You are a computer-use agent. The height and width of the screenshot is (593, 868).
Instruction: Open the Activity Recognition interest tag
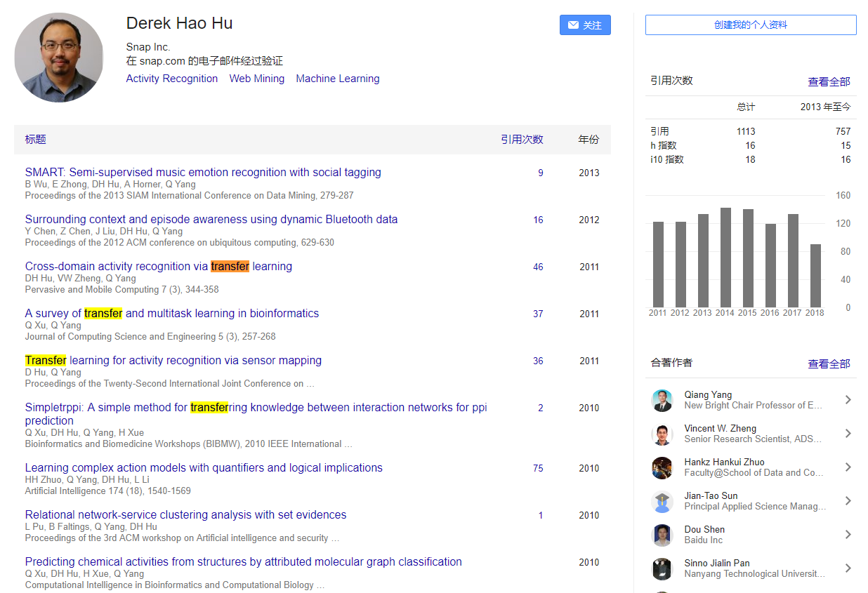172,79
